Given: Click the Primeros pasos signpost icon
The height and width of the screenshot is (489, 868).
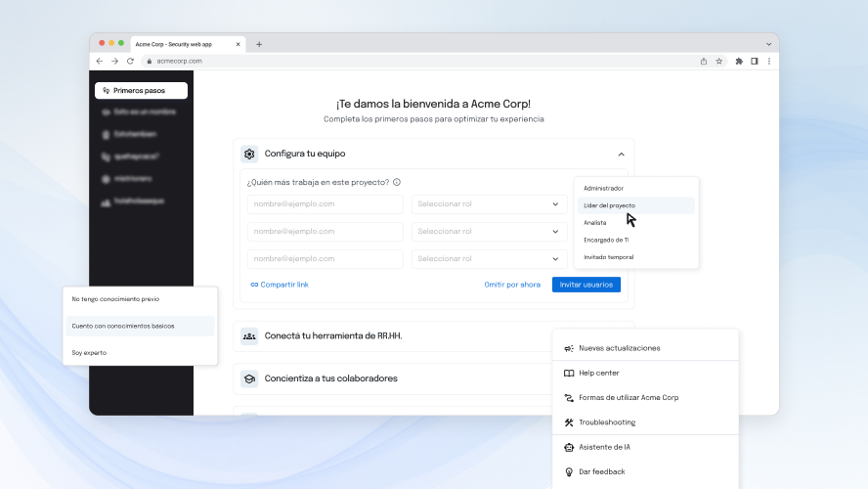Looking at the screenshot, I should (x=106, y=90).
